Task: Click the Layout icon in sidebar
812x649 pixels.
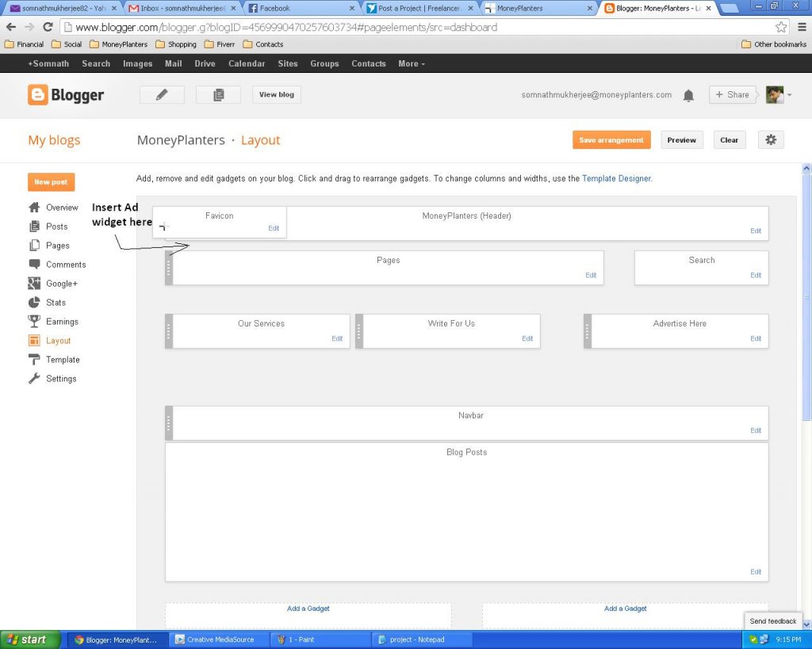Action: click(x=34, y=340)
